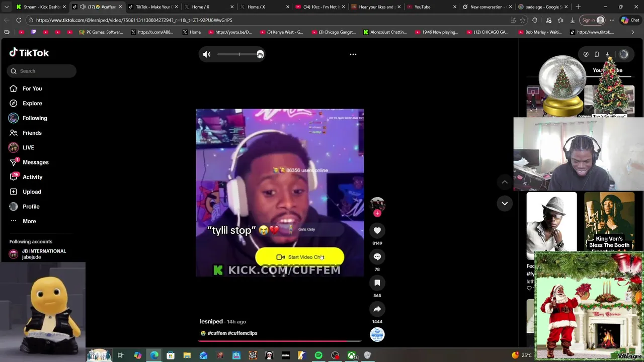Image resolution: width=644 pixels, height=362 pixels.
Task: Follow creator using the red plus badge
Action: coord(377,213)
